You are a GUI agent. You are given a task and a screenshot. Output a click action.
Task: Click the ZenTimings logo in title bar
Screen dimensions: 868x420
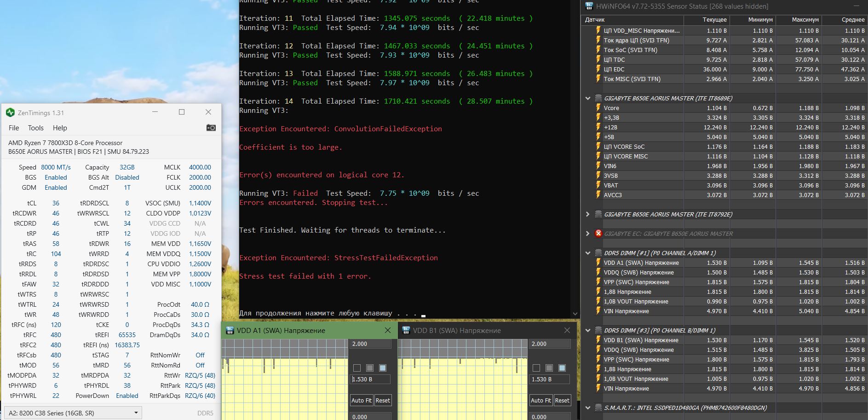(x=10, y=112)
